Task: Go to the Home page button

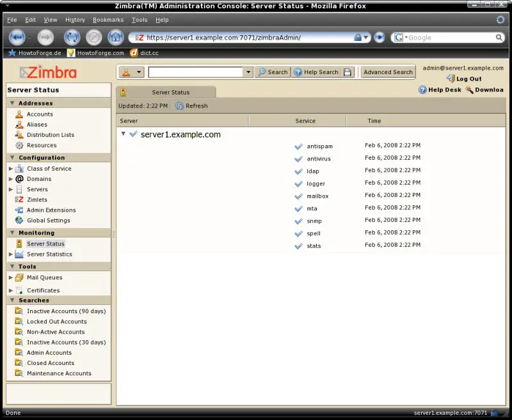Action: click(116, 38)
